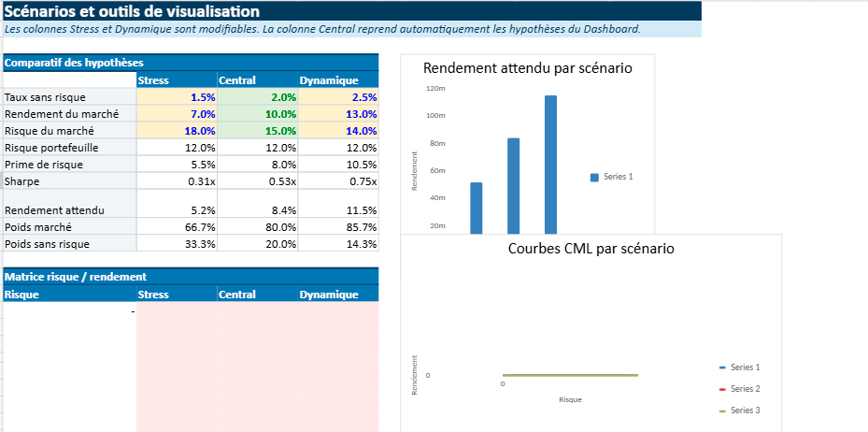Click the Dynamique rendement du marché cell 13.0%
Image resolution: width=868 pixels, height=432 pixels.
(x=338, y=114)
